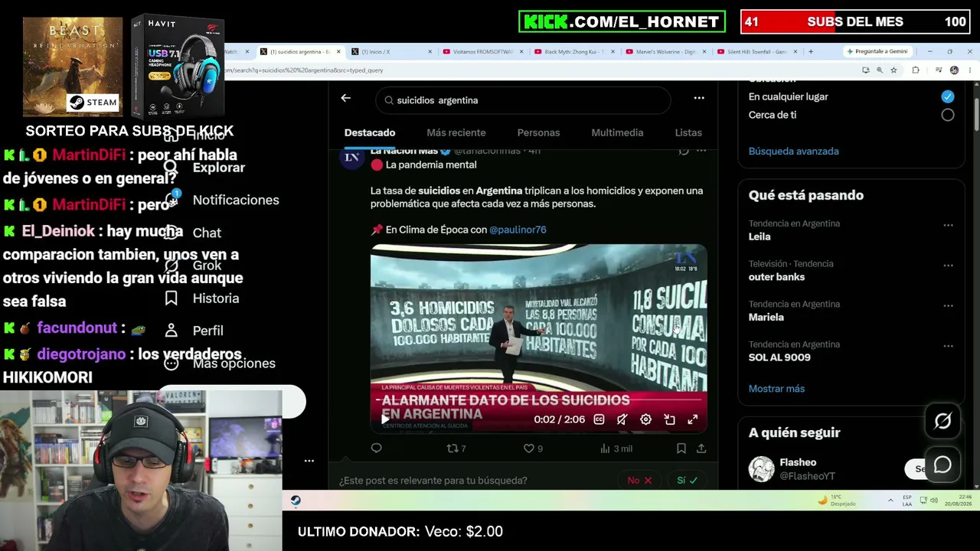Open the Grok floating button
The image size is (980, 551).
(942, 420)
